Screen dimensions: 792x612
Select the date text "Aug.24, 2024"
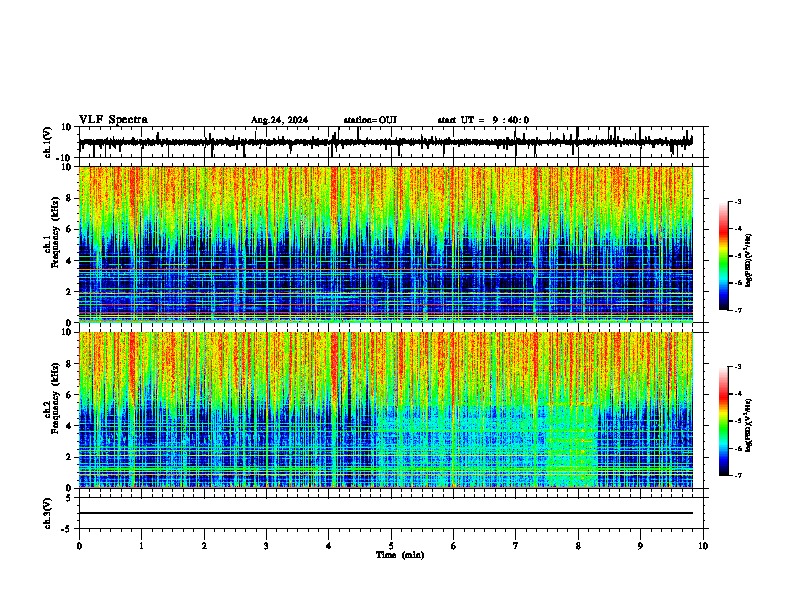tap(279, 120)
